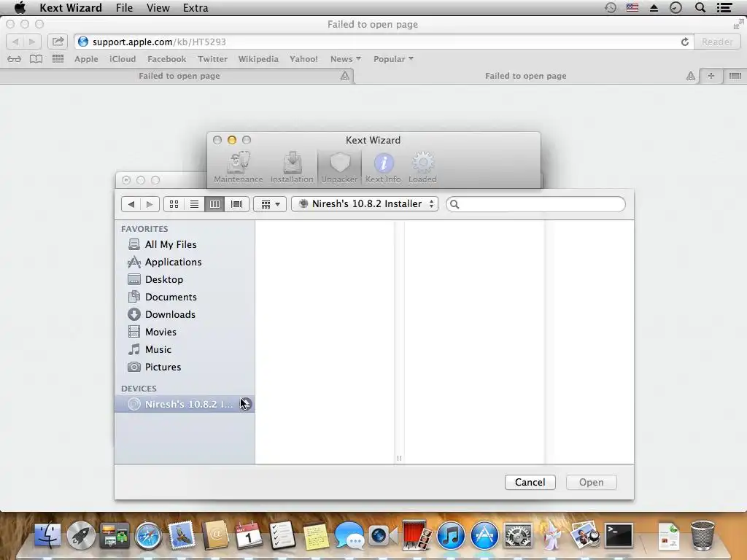Switch file dialog to Cover Flow view

pos(237,204)
